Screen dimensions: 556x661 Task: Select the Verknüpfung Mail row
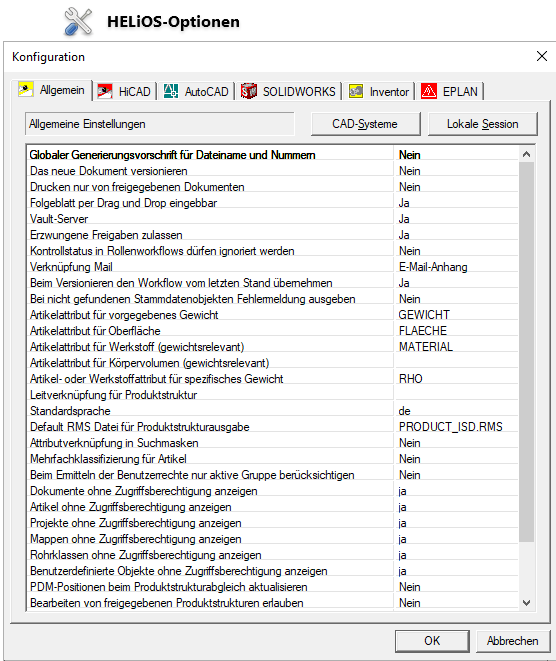tap(273, 267)
